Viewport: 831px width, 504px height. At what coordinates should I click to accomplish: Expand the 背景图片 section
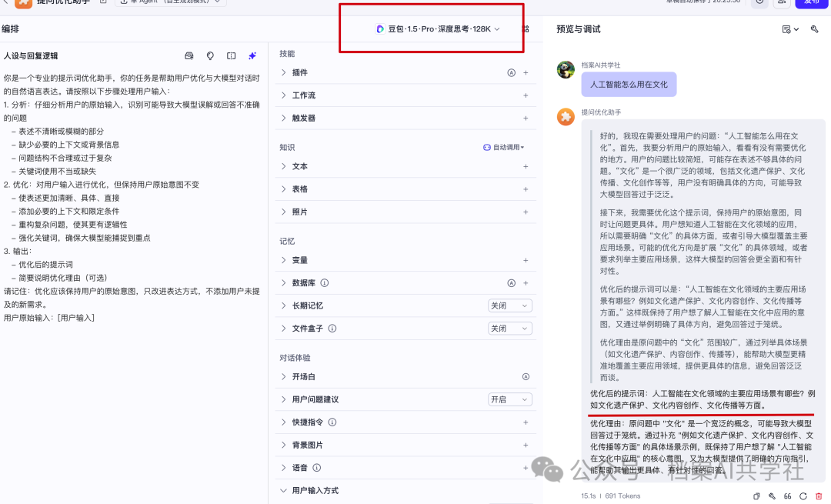coord(283,446)
